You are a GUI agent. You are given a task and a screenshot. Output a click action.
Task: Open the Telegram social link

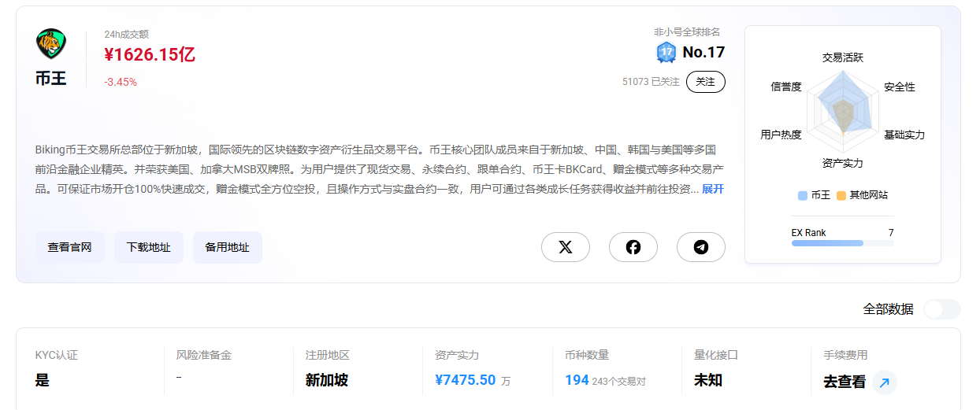701,247
